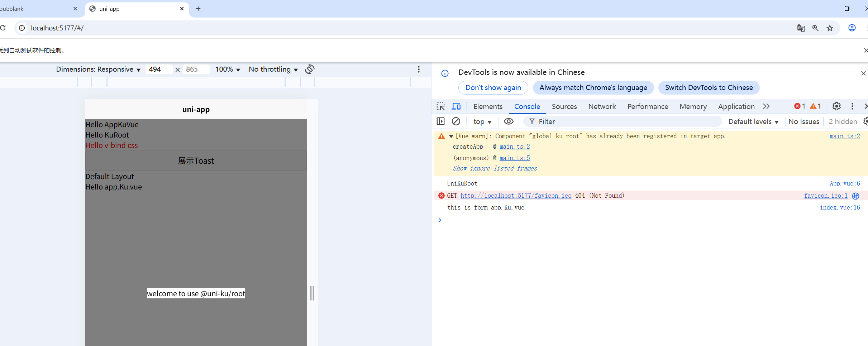The width and height of the screenshot is (868, 346).
Task: Click the zoom magnifier icon in address bar
Action: pyautogui.click(x=815, y=28)
